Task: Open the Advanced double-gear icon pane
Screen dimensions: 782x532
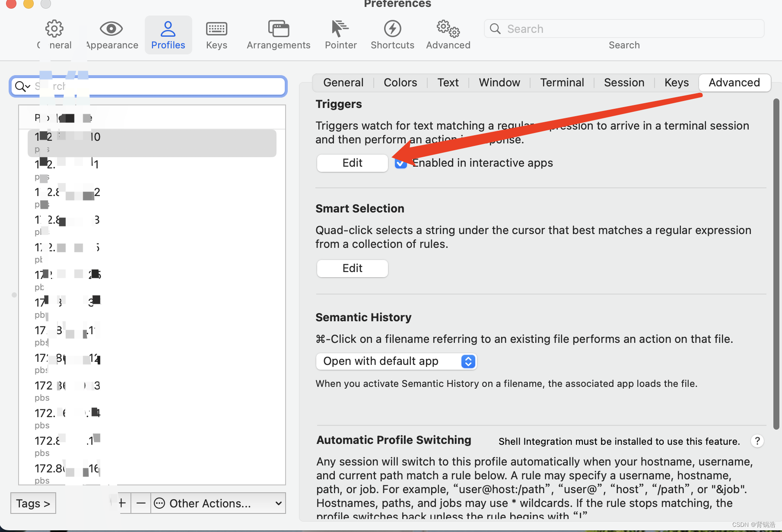Action: 448,29
